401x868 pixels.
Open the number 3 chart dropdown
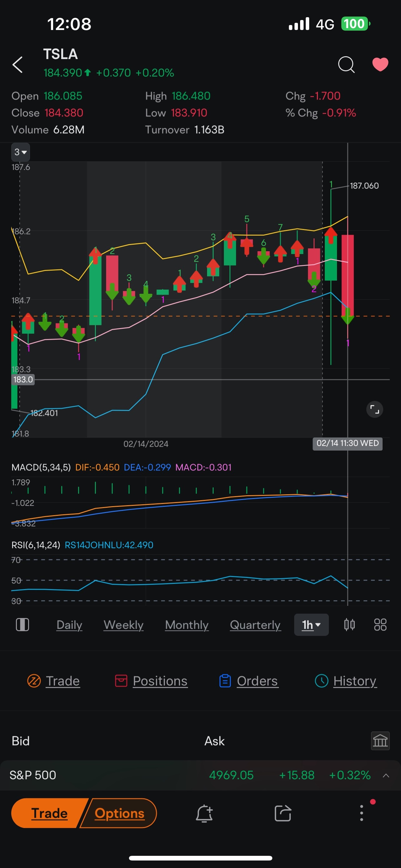coord(21,152)
